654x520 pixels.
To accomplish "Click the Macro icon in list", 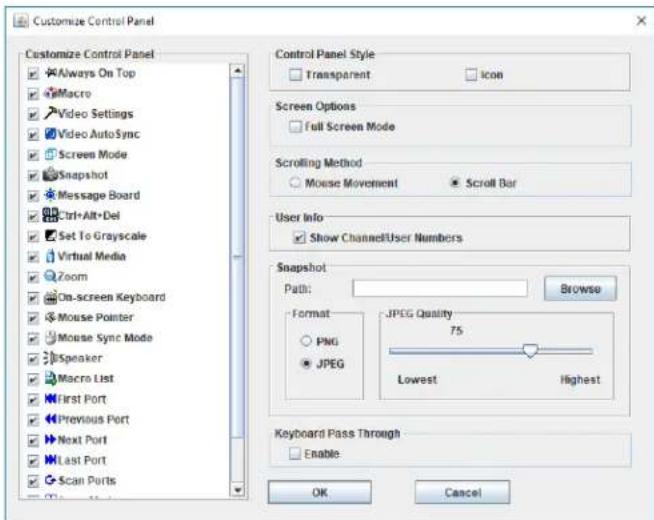I will pos(51,93).
